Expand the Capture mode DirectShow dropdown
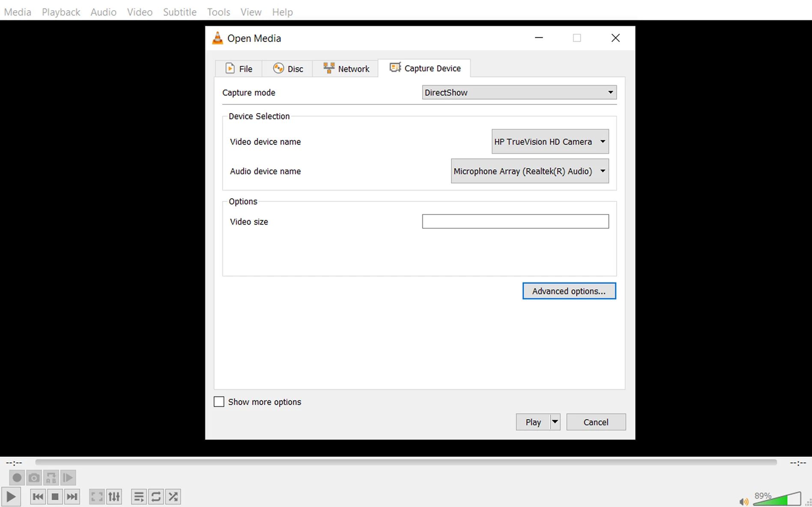 [519, 92]
